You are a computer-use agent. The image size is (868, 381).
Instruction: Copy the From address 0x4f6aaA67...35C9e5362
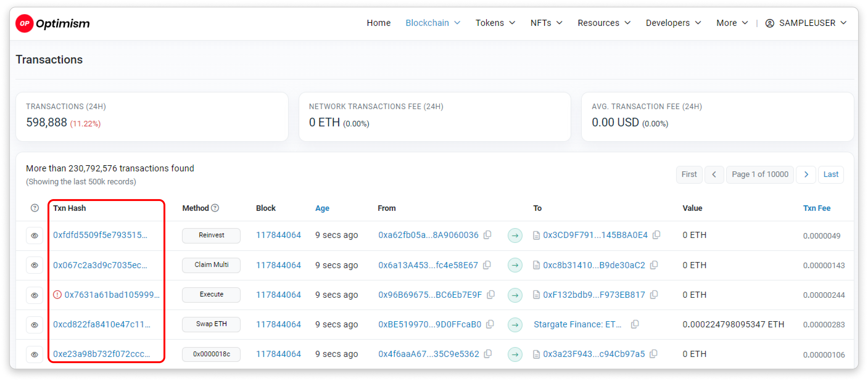point(488,354)
